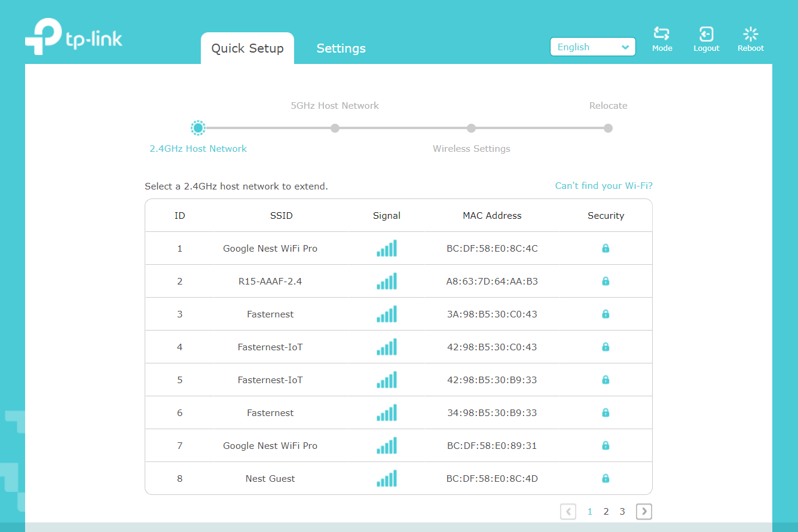This screenshot has height=532, width=798.
Task: Click MAC address BC:DF:58:E0:8C:4C
Action: pyautogui.click(x=492, y=248)
